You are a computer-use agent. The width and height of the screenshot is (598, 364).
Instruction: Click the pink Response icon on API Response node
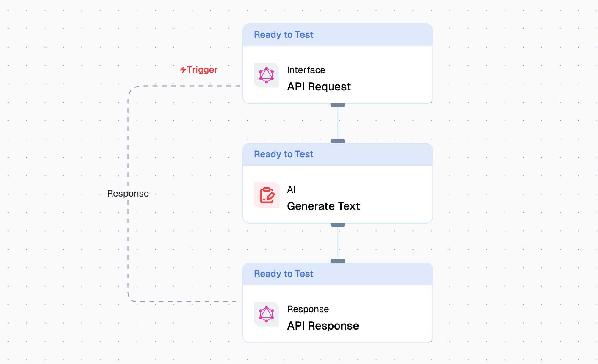coord(267,315)
